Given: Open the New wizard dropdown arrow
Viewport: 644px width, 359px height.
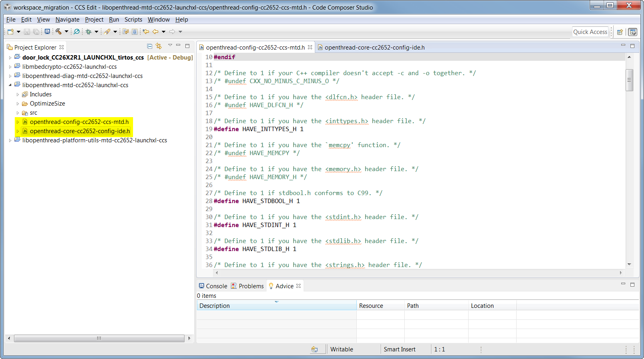Looking at the screenshot, I should click(x=18, y=32).
